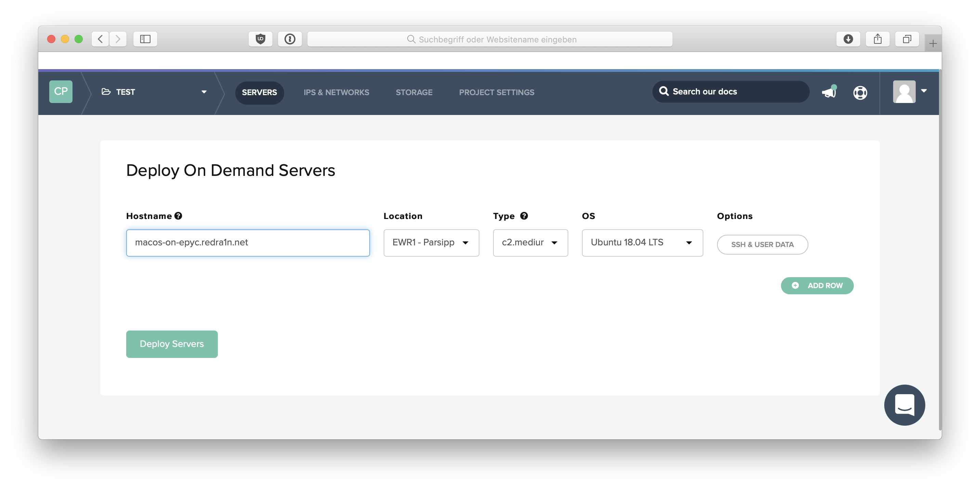
Task: Open announcements megaphone icon
Action: coord(829,92)
